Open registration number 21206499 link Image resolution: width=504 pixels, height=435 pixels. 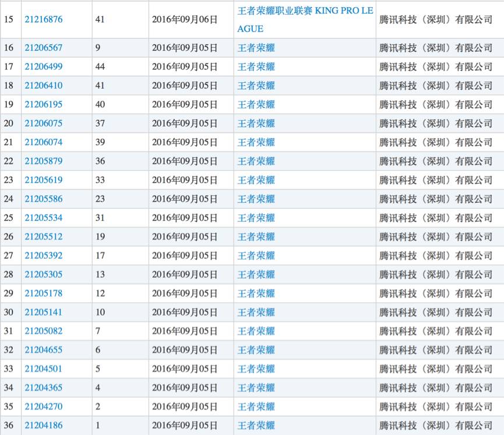click(43, 66)
